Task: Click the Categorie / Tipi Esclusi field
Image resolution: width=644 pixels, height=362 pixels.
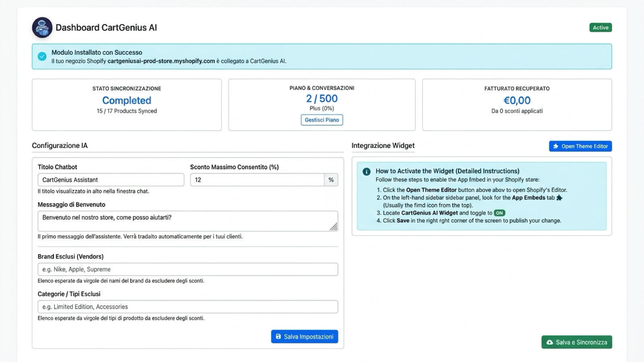Action: (188, 307)
